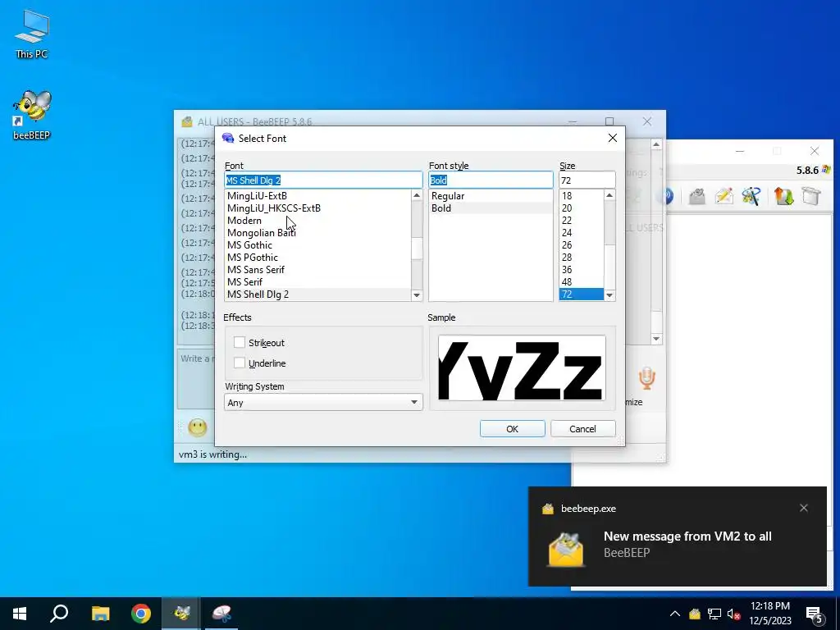
Task: Open the beeBEEP desktop shortcut
Action: tap(32, 115)
